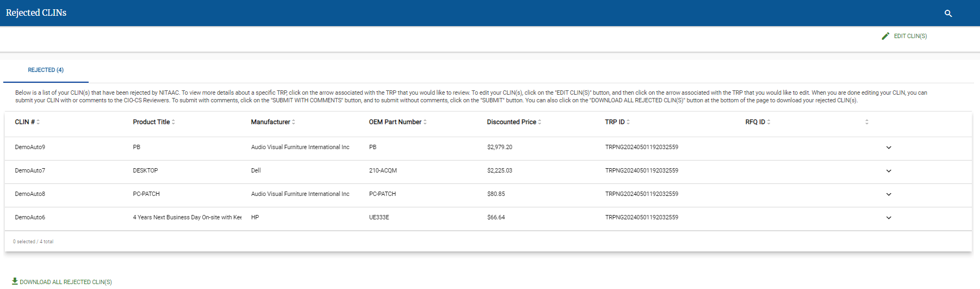Screen dimensions: 980x289
Task: Sort by OEM Part Number arrows
Action: click(425, 122)
